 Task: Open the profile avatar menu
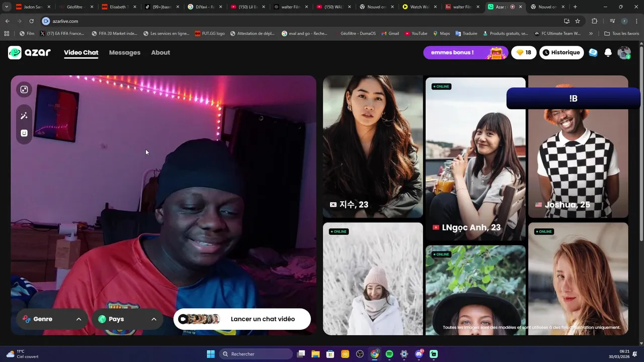[624, 52]
